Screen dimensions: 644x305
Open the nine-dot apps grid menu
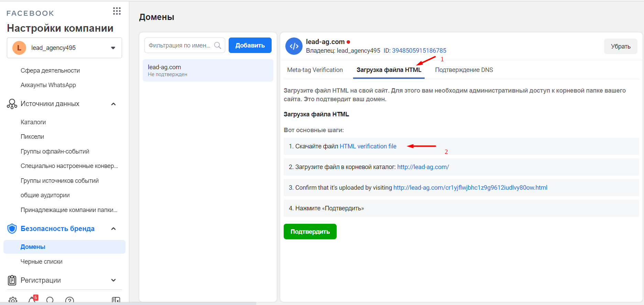(x=117, y=11)
